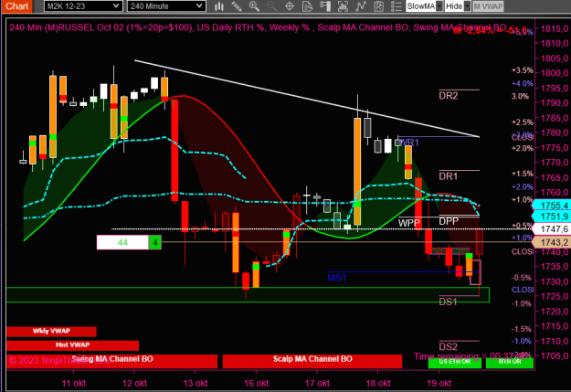This screenshot has height=392, width=571.
Task: Open the M2K 12-23 instrument dropdown
Action: click(83, 6)
